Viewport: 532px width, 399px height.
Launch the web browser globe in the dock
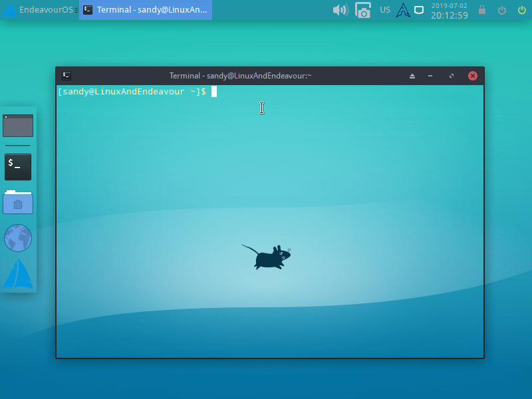pos(18,238)
